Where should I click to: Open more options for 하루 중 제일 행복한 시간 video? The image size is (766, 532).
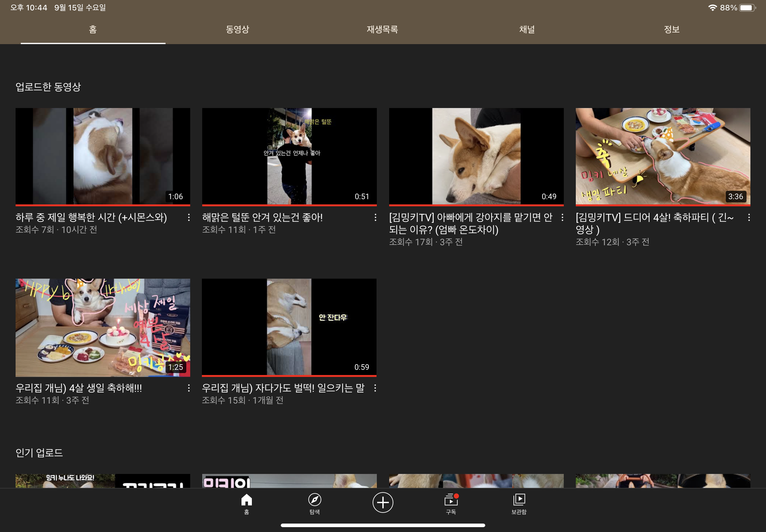[x=189, y=218]
